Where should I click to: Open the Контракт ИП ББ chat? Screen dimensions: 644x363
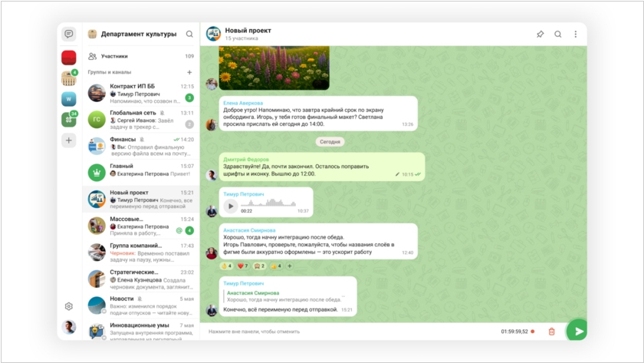[x=140, y=94]
